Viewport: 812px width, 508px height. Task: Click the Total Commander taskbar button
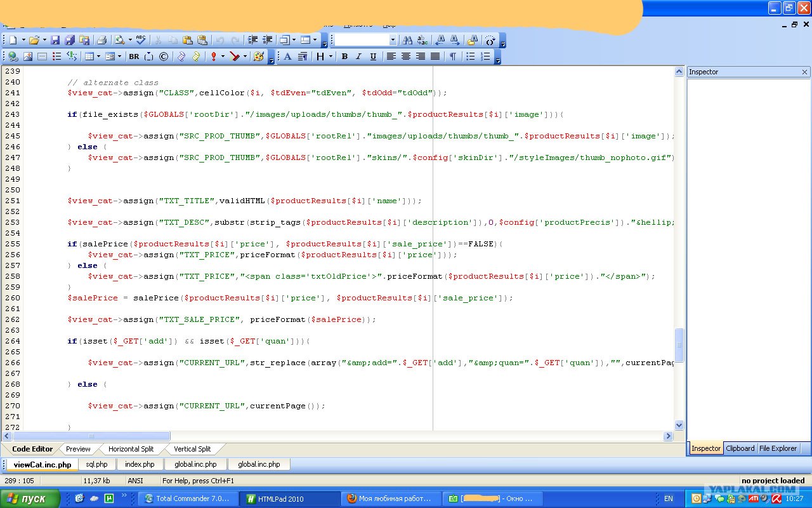click(188, 498)
